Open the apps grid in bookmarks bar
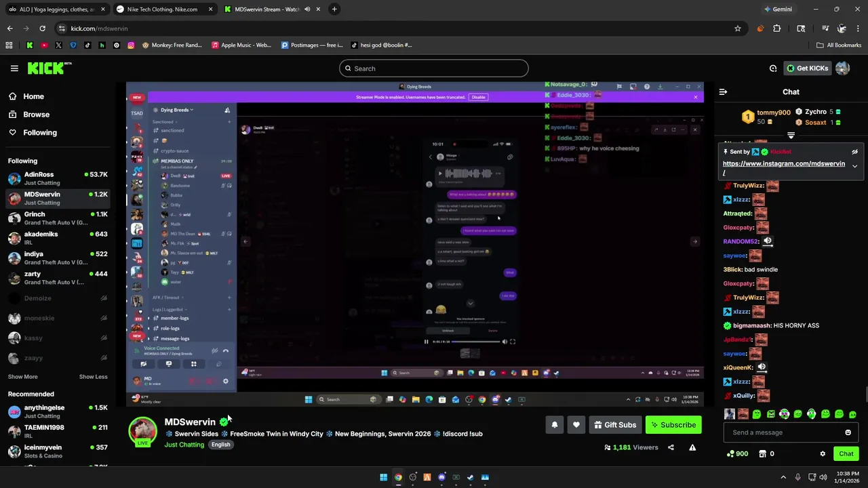 [x=9, y=45]
